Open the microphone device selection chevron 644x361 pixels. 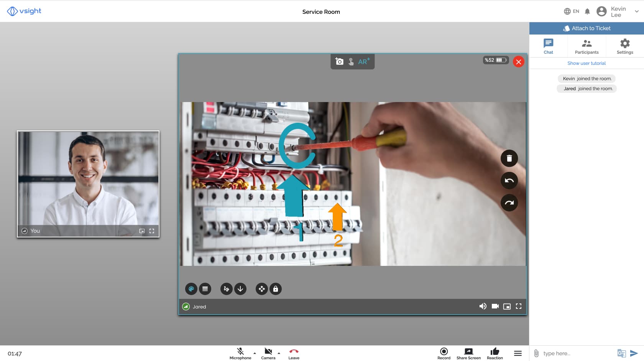(254, 354)
